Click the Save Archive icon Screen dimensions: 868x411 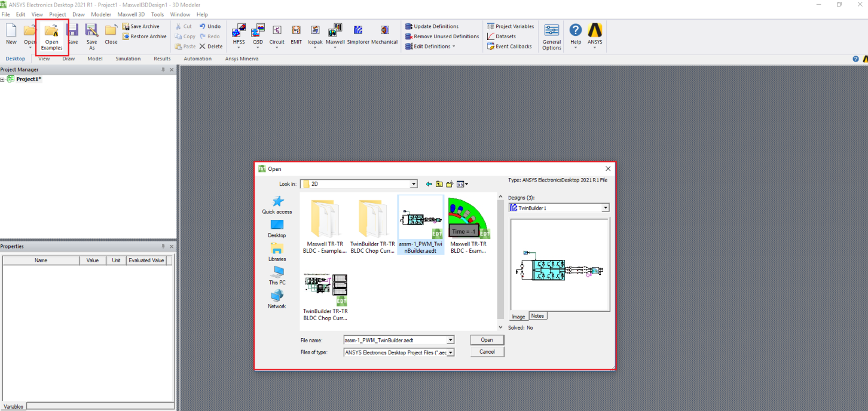pyautogui.click(x=126, y=26)
